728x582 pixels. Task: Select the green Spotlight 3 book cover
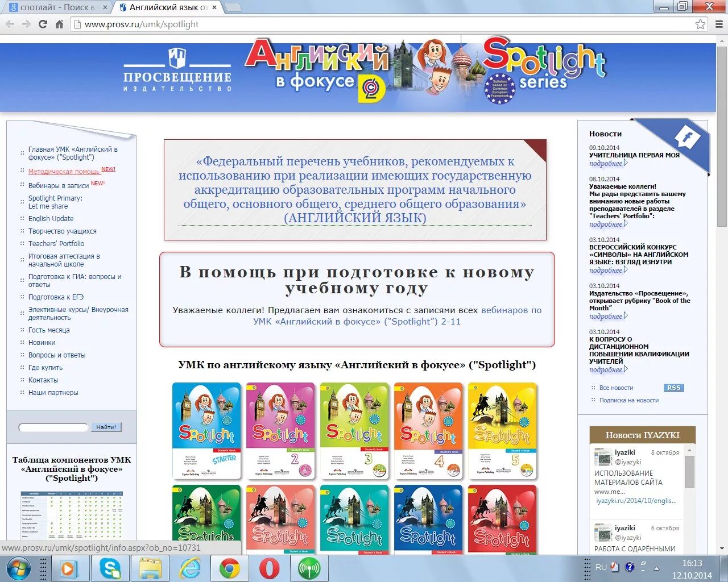coord(354,431)
